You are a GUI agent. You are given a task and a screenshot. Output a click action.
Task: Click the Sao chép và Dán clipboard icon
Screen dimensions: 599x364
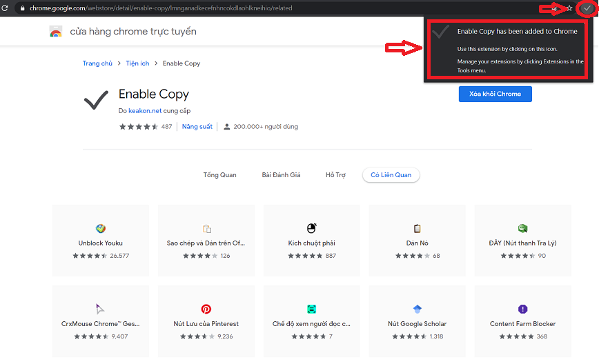tap(206, 229)
